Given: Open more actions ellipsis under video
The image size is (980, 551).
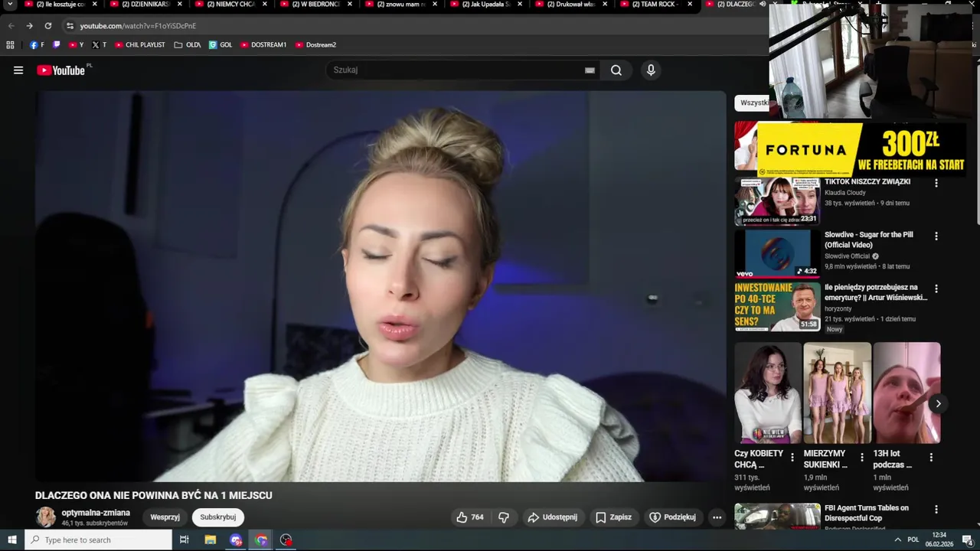Looking at the screenshot, I should pos(717,517).
